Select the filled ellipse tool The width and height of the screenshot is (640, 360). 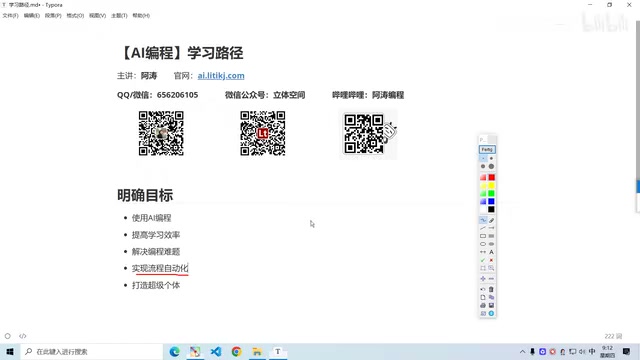[491, 244]
